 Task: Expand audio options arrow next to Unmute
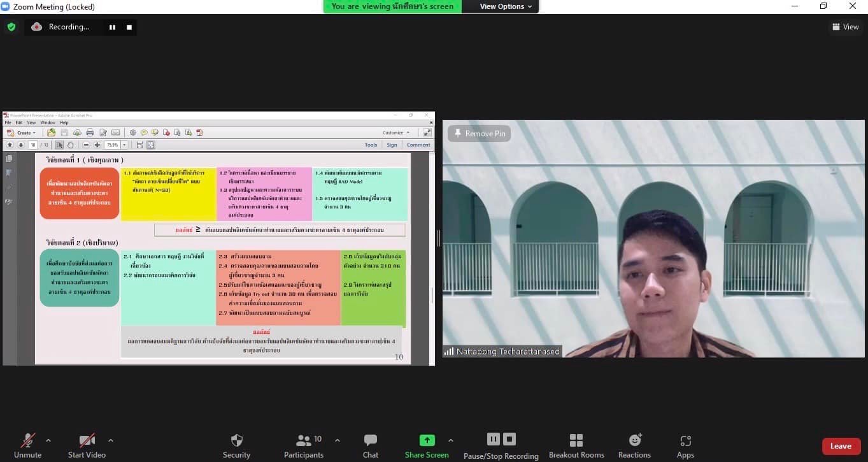[x=48, y=440]
